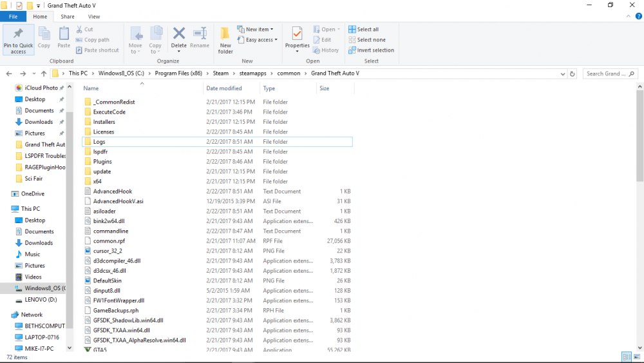Viewport: 644px width, 363px height.
Task: Refresh the current folder view
Action: [x=573, y=74]
